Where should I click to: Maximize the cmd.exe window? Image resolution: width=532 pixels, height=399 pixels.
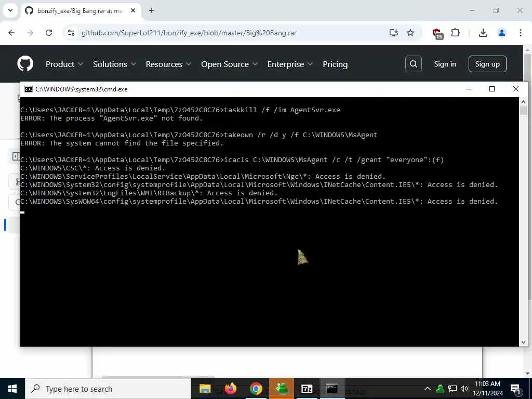click(x=492, y=89)
